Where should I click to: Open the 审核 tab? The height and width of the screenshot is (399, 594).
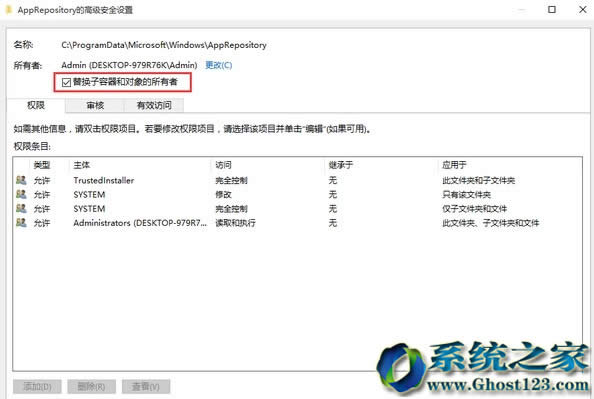click(95, 105)
